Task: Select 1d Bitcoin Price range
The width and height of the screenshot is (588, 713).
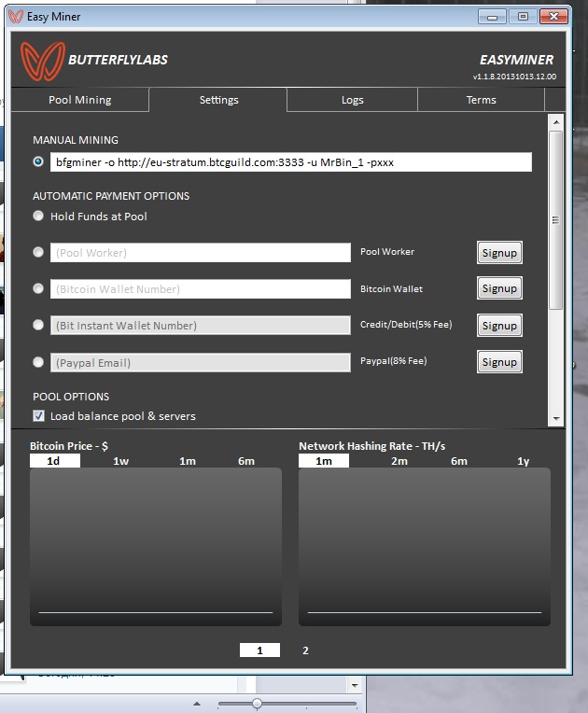Action: 54,461
